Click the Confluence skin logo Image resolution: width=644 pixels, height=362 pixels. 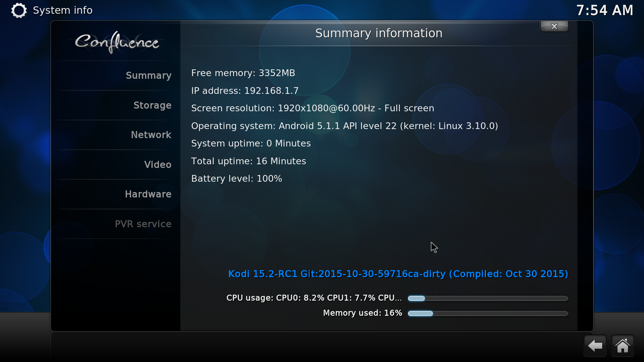tap(117, 42)
